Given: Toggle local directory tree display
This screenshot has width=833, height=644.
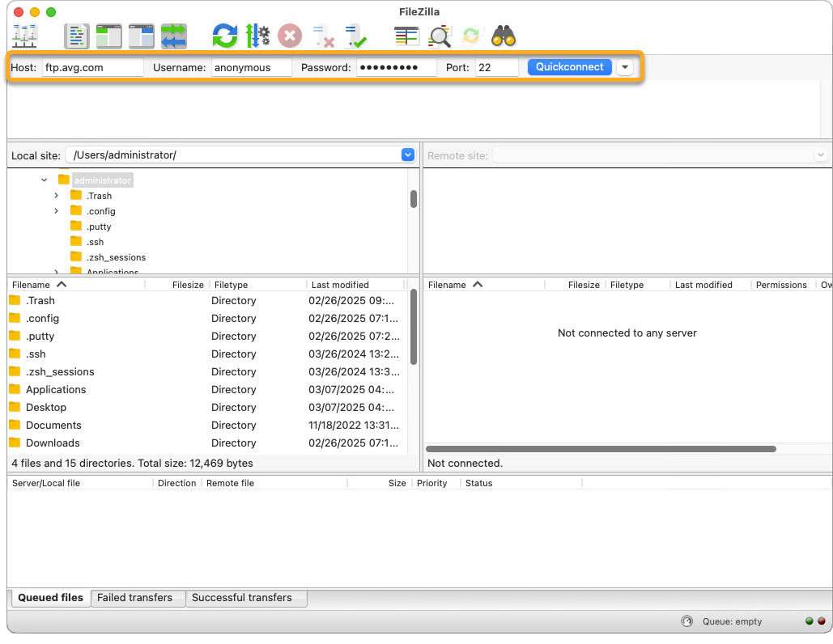Looking at the screenshot, I should (108, 36).
